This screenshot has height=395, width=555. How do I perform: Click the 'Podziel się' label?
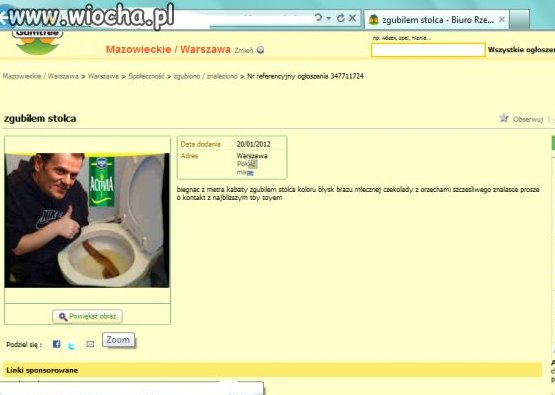point(24,345)
